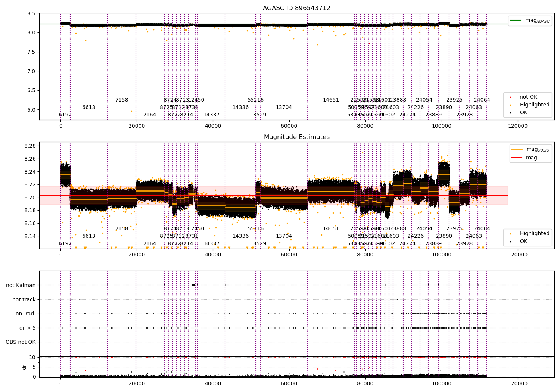Click the 6.5 tick on top plot
The height and width of the screenshot is (392, 560).
pos(32,90)
